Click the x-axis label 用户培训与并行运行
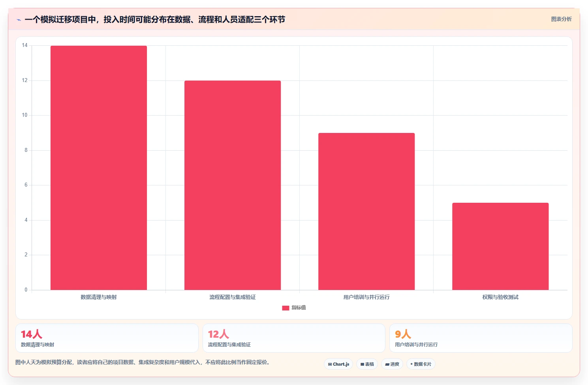 click(x=366, y=297)
